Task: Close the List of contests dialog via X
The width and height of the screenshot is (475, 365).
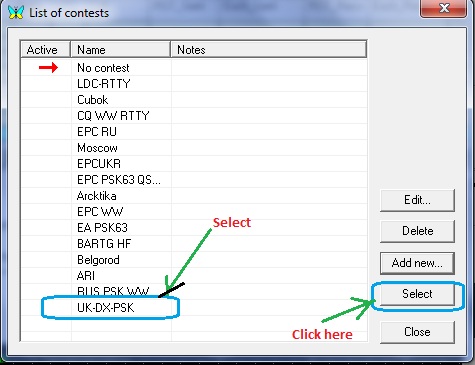Action: tap(444, 8)
